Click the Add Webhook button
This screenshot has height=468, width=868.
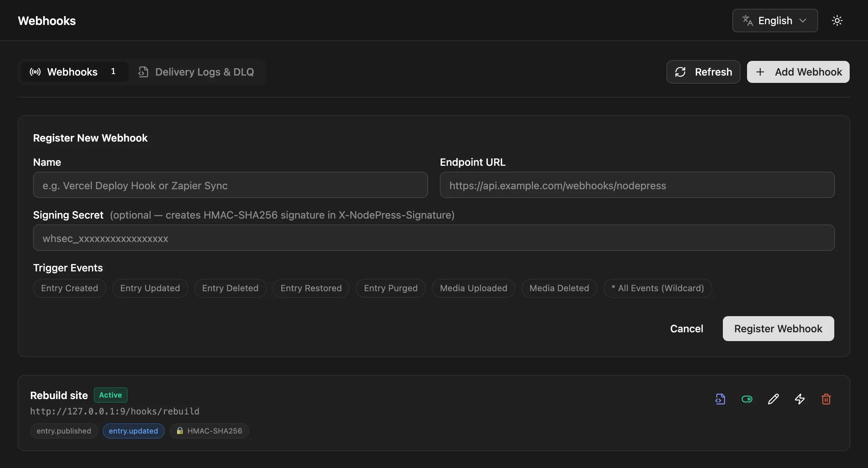coord(798,72)
